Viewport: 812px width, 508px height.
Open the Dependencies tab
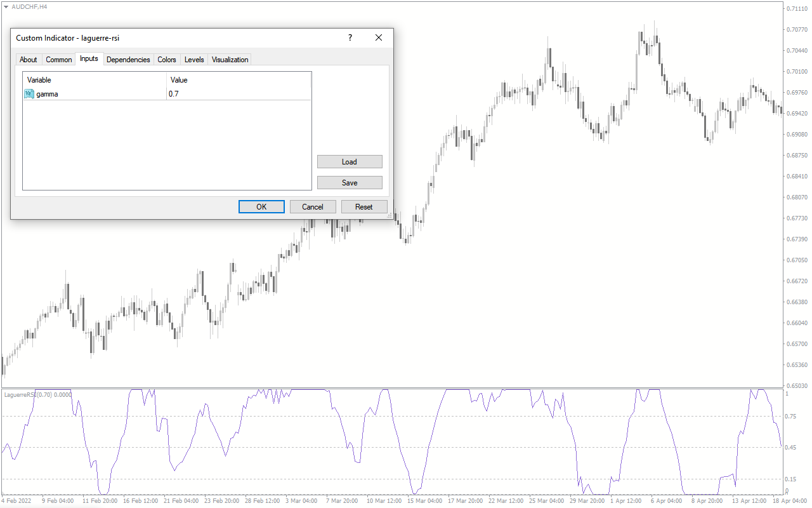[128, 60]
